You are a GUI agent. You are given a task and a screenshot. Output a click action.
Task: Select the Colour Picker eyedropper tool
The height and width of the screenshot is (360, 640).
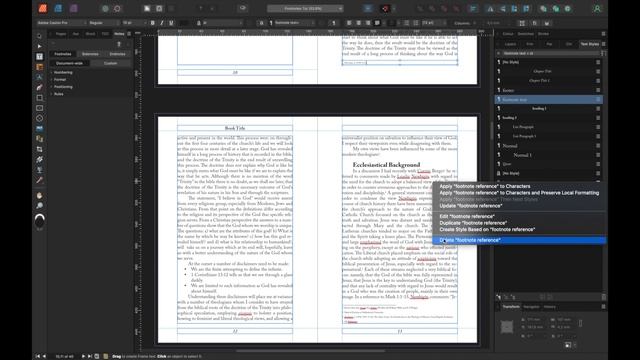[x=39, y=180]
